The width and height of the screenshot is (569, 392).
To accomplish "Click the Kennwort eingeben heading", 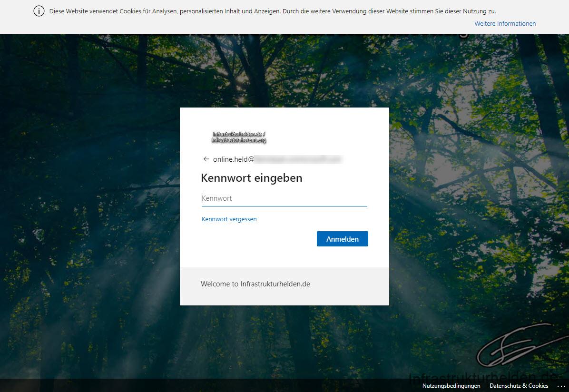I will click(x=252, y=178).
